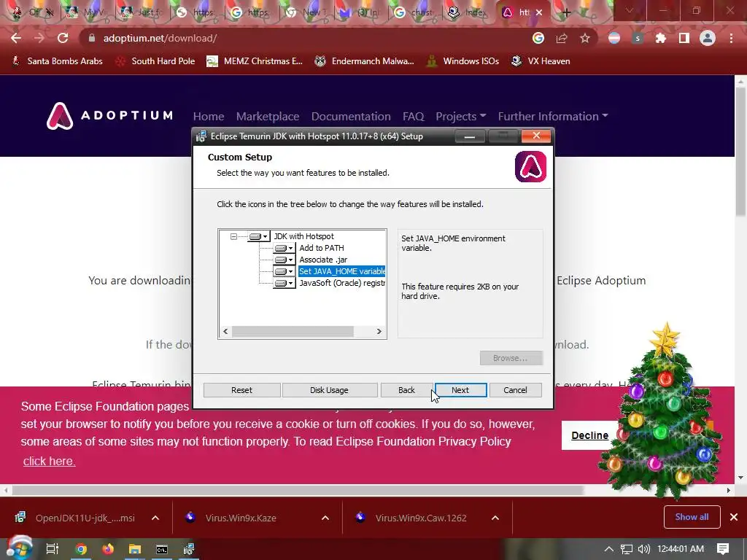747x560 pixels.
Task: Click the Adoptium logo on webpage
Action: coord(109,116)
